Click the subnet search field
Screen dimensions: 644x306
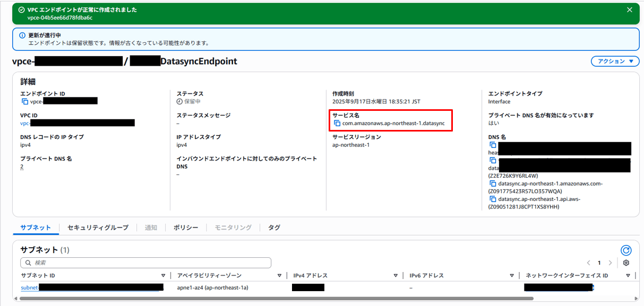[x=145, y=263]
